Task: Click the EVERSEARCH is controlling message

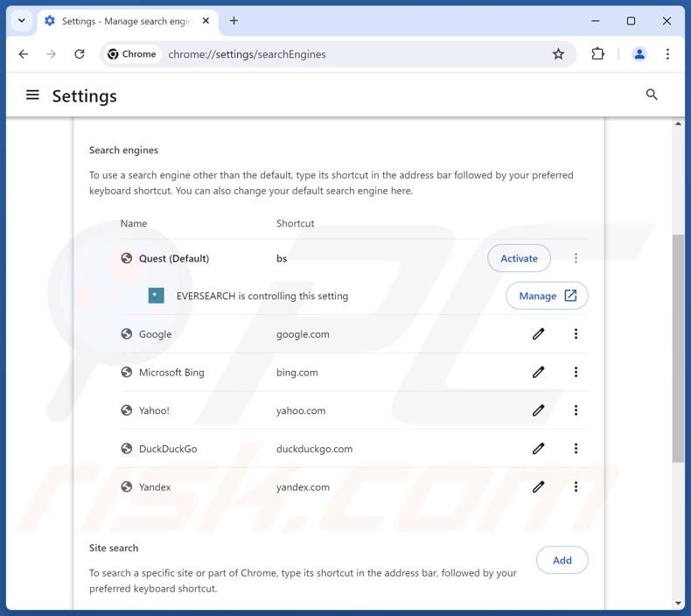Action: click(262, 296)
